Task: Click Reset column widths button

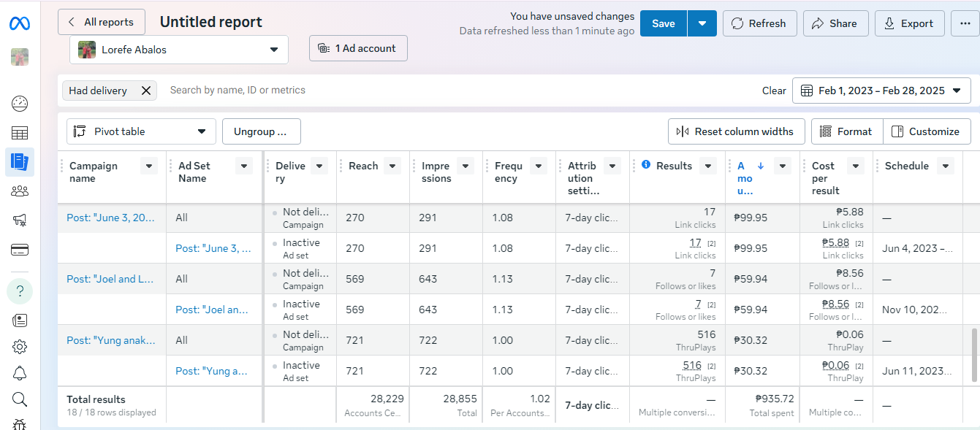Action: (736, 131)
